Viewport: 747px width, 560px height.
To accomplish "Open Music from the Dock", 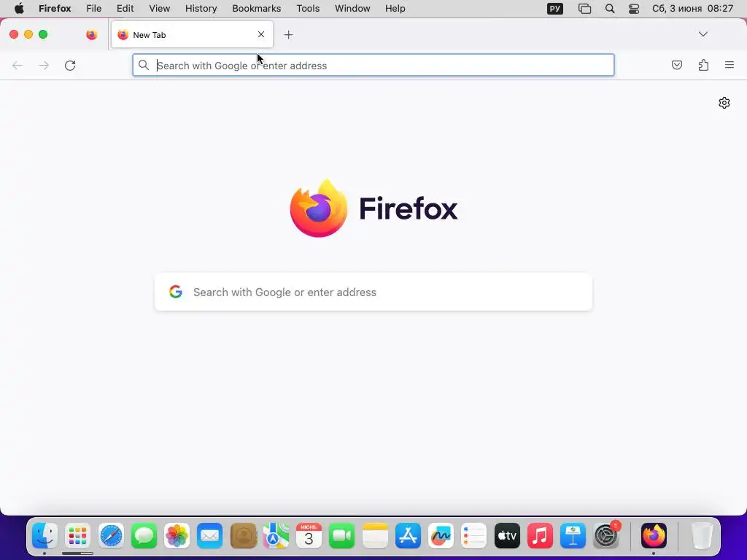I will 540,536.
